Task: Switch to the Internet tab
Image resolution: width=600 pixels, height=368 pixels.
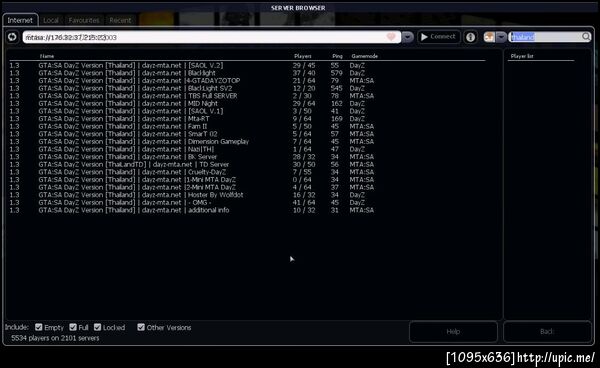Action: click(20, 20)
